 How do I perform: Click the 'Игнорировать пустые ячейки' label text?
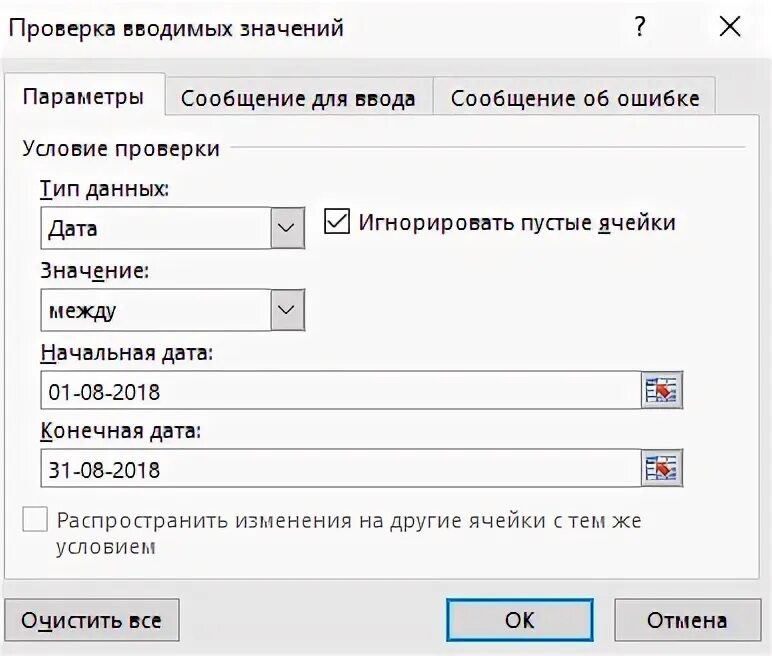tap(517, 222)
